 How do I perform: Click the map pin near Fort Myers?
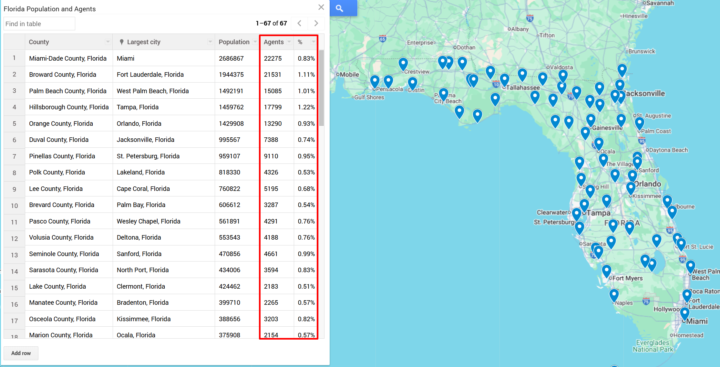607,271
